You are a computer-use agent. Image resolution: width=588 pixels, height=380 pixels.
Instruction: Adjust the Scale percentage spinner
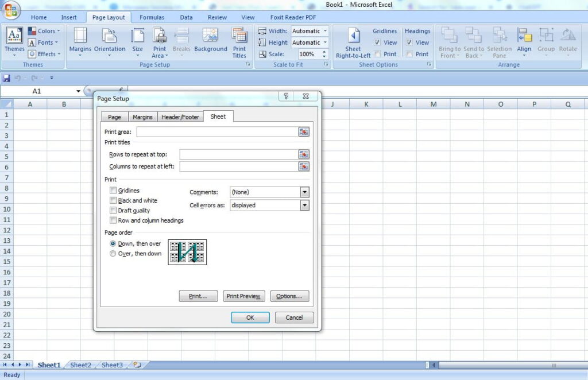point(324,55)
